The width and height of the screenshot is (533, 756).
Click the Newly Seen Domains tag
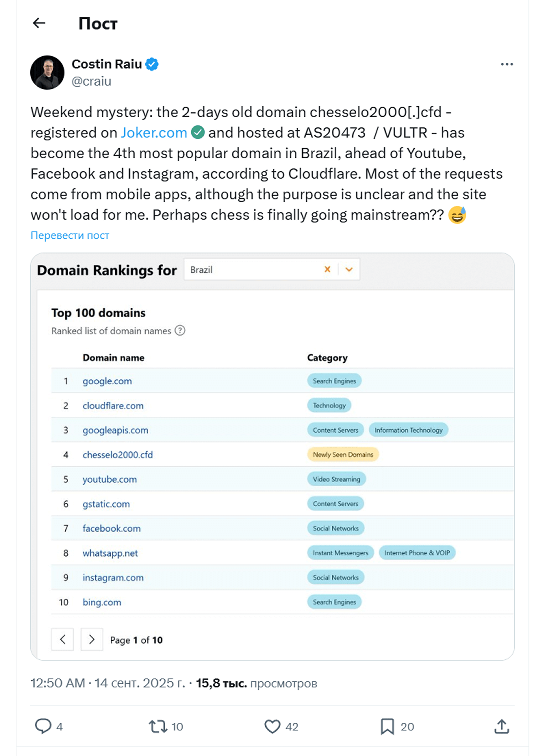click(x=343, y=454)
